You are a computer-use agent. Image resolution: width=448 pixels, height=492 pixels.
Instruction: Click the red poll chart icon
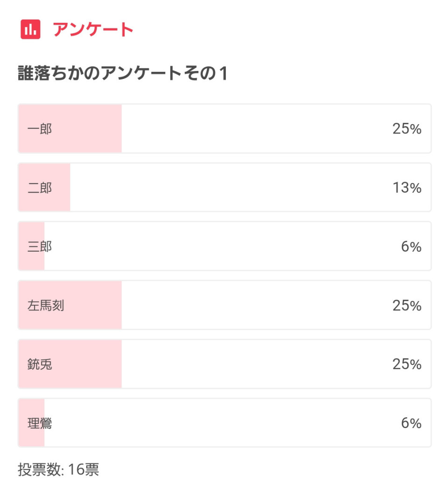(x=30, y=29)
